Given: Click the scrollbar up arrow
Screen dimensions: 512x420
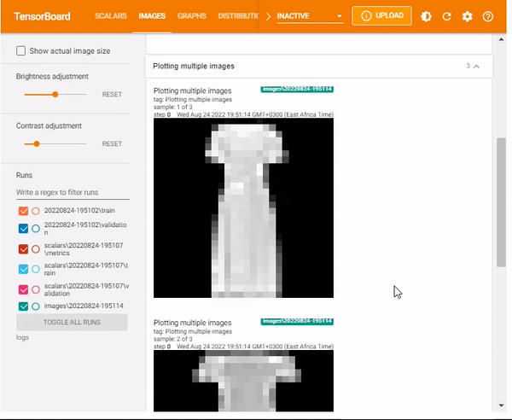Looking at the screenshot, I should pyautogui.click(x=501, y=39).
